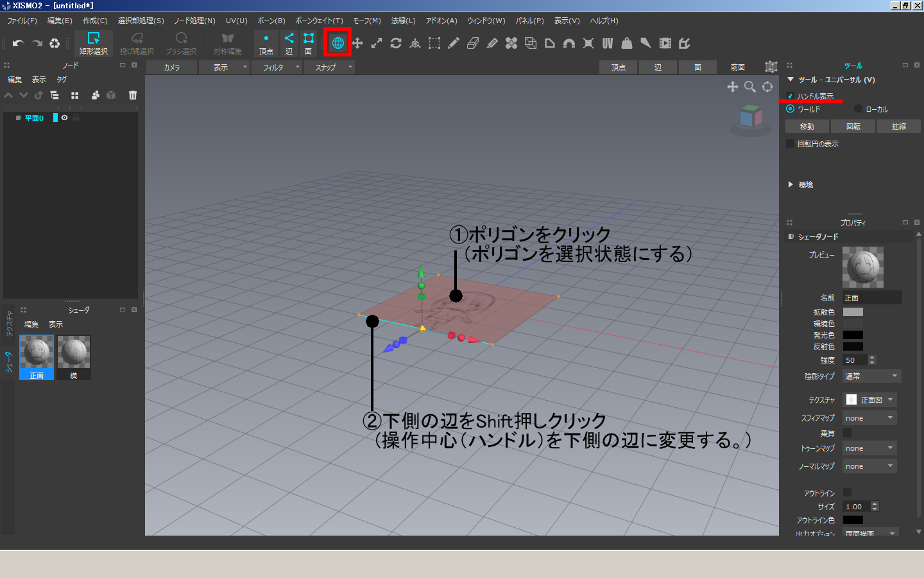Select the Move tool cross-arrows icon
This screenshot has height=578, width=924.
pyautogui.click(x=357, y=43)
